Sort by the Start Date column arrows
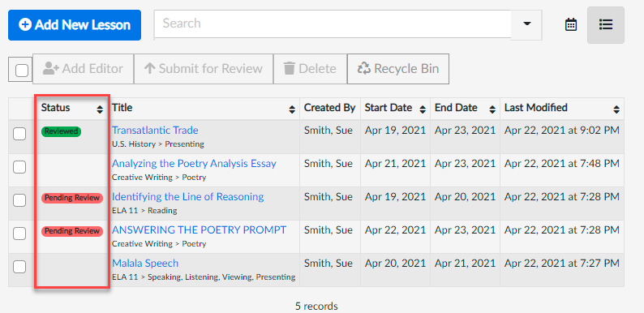Image resolution: width=644 pixels, height=313 pixels. pyautogui.click(x=423, y=109)
